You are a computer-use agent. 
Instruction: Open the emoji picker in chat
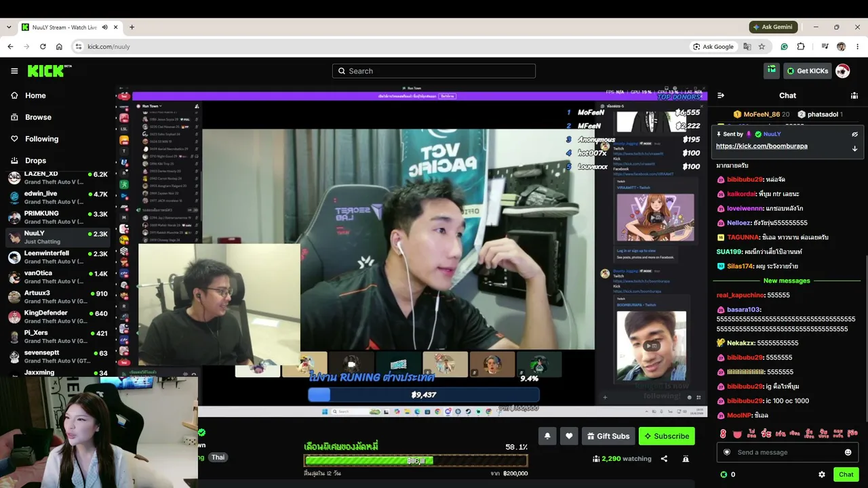848,452
